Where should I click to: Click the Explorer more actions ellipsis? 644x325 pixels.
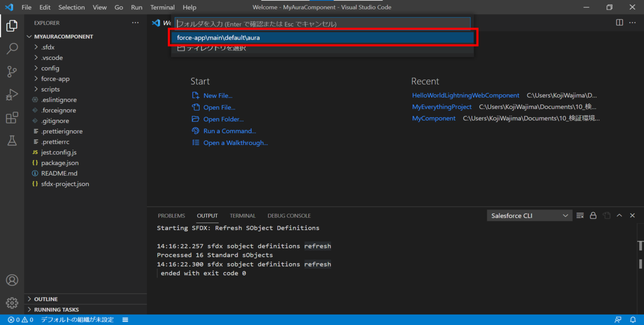(x=135, y=23)
